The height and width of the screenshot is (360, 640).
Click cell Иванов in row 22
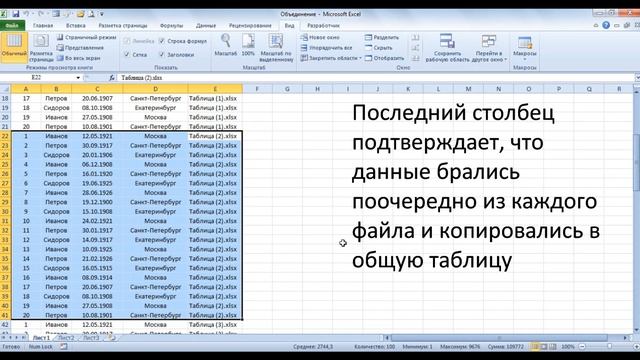pos(56,136)
